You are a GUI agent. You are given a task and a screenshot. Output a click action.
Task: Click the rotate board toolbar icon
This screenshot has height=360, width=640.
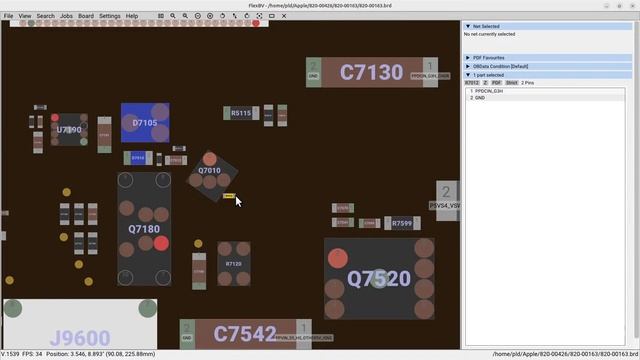222,16
